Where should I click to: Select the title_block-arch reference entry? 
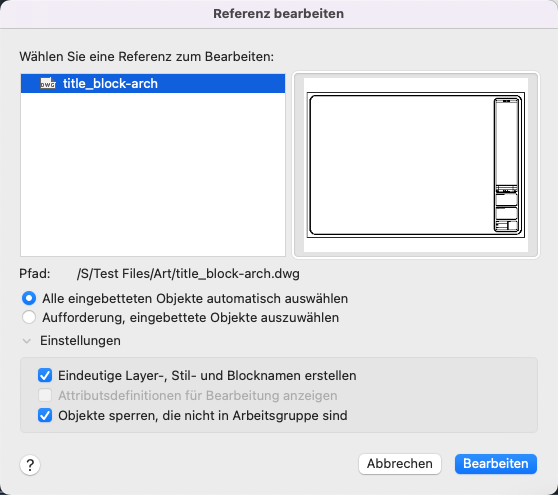[x=153, y=83]
